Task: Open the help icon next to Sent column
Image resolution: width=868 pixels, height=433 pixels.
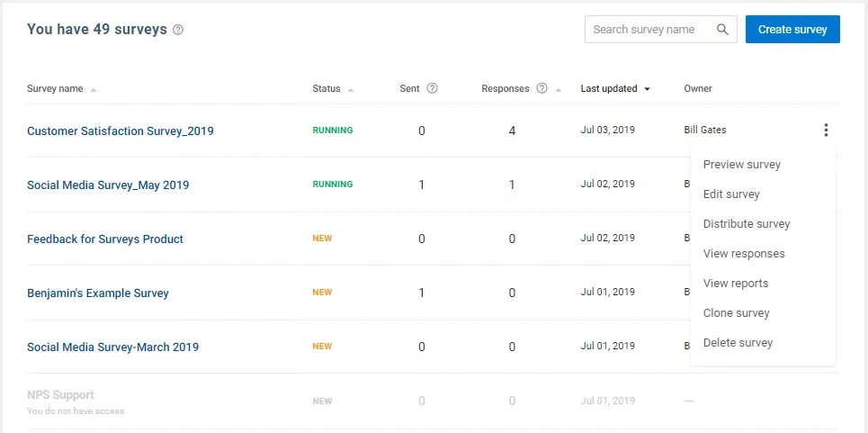Action: [433, 88]
